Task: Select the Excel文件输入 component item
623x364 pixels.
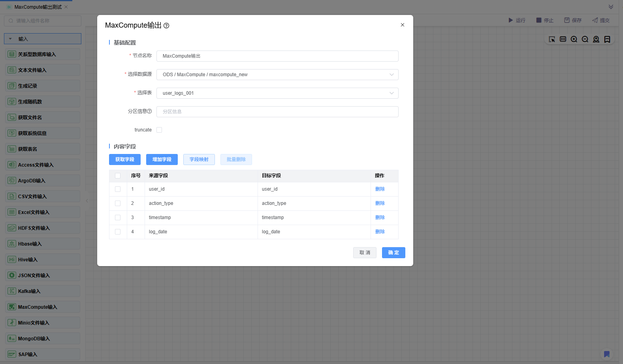Action: pyautogui.click(x=43, y=212)
